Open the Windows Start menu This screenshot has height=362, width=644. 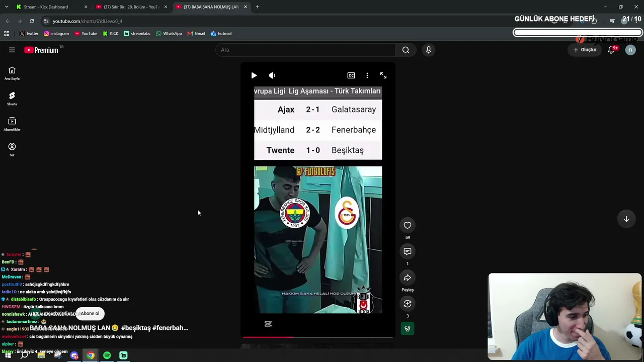[8, 355]
